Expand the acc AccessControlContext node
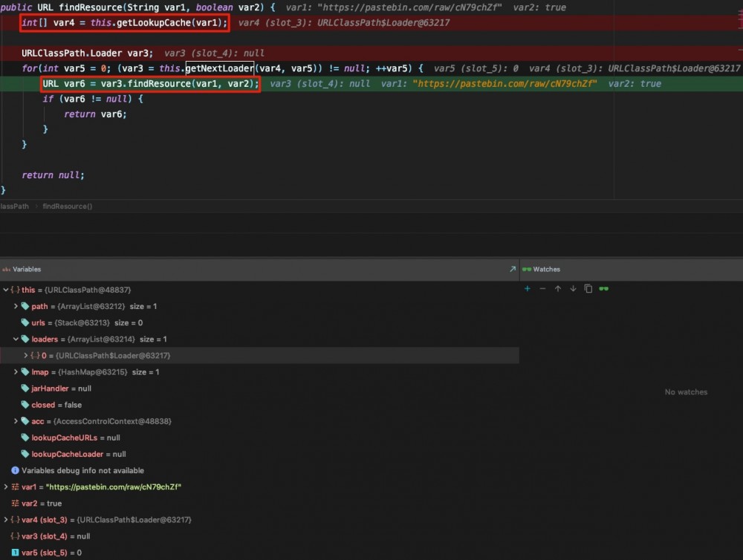Image resolution: width=743 pixels, height=560 pixels. [16, 421]
